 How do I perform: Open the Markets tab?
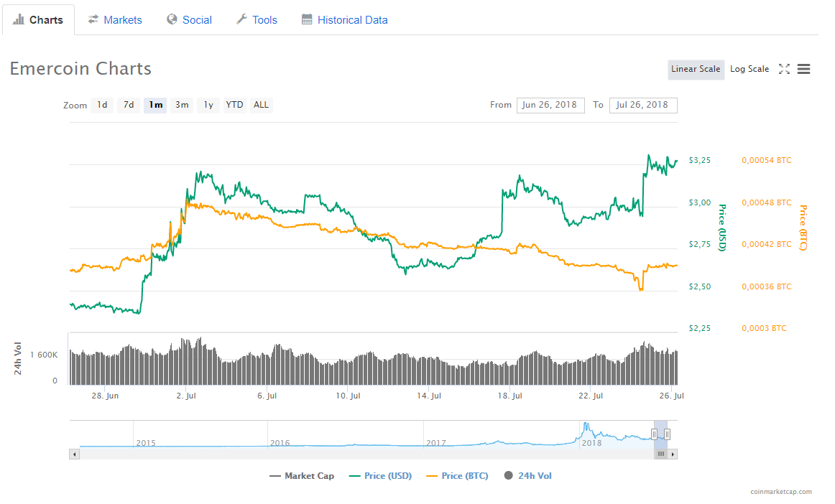(x=115, y=20)
